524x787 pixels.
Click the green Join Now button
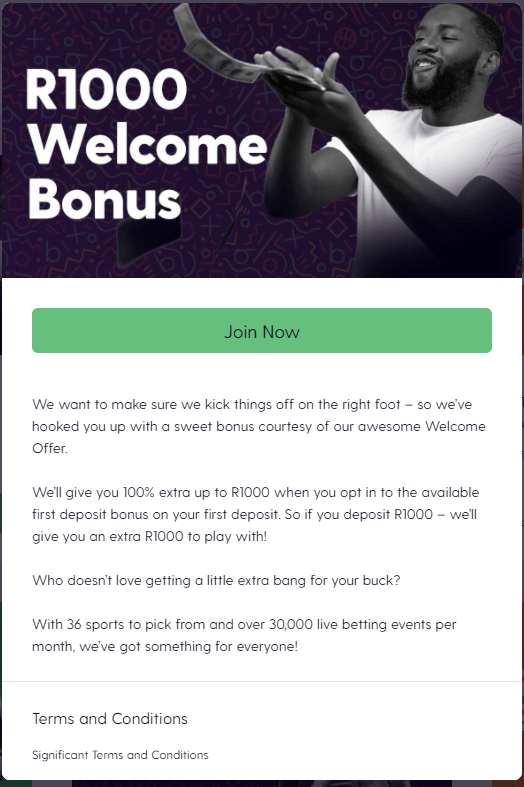click(261, 330)
